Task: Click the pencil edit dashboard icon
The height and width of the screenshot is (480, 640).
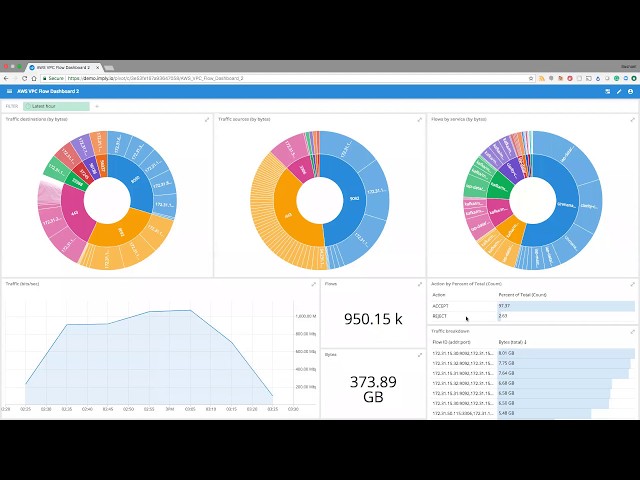Action: [x=619, y=91]
